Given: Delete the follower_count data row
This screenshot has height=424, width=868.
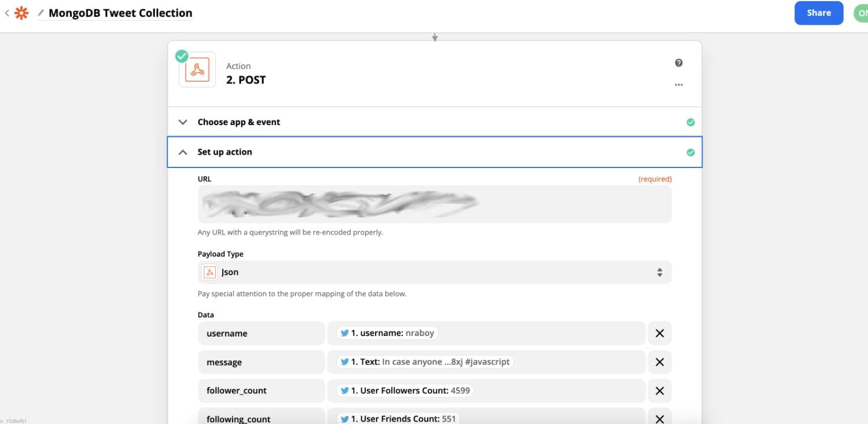Looking at the screenshot, I should point(659,390).
